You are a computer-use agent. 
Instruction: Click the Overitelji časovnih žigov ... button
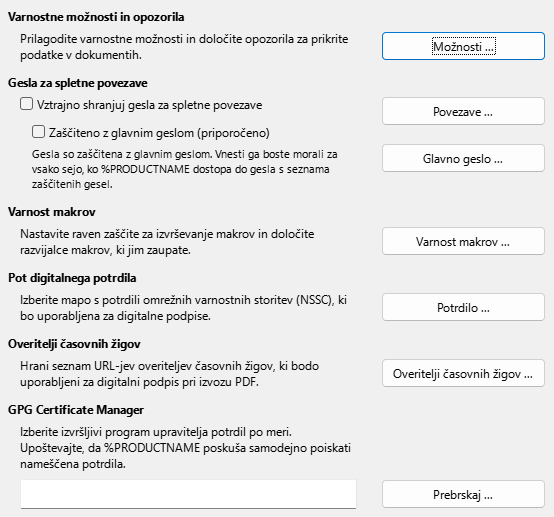463,374
